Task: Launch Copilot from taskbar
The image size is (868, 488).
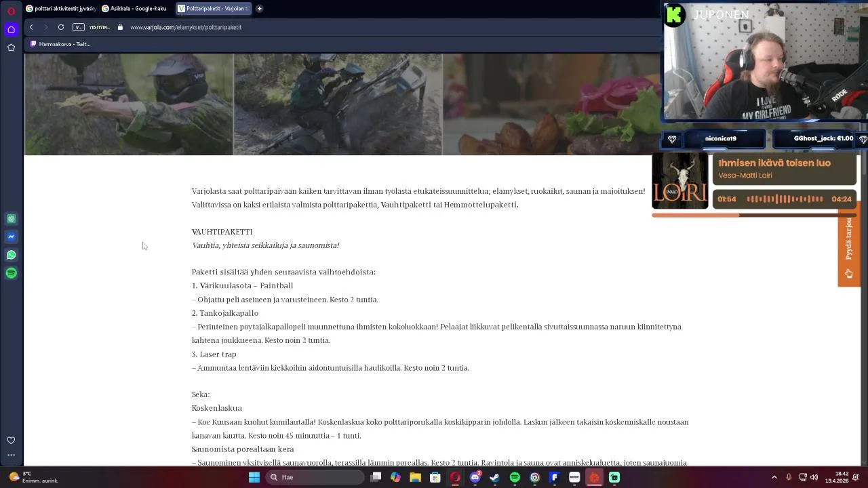Action: click(x=395, y=477)
